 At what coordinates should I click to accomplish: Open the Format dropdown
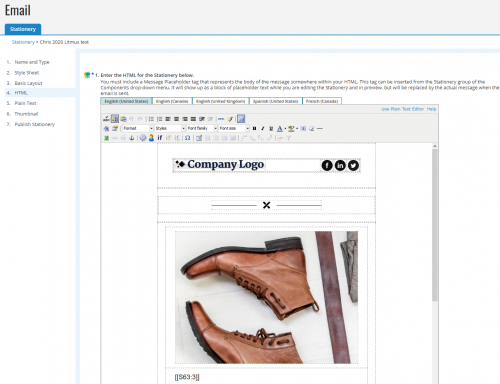click(x=138, y=128)
